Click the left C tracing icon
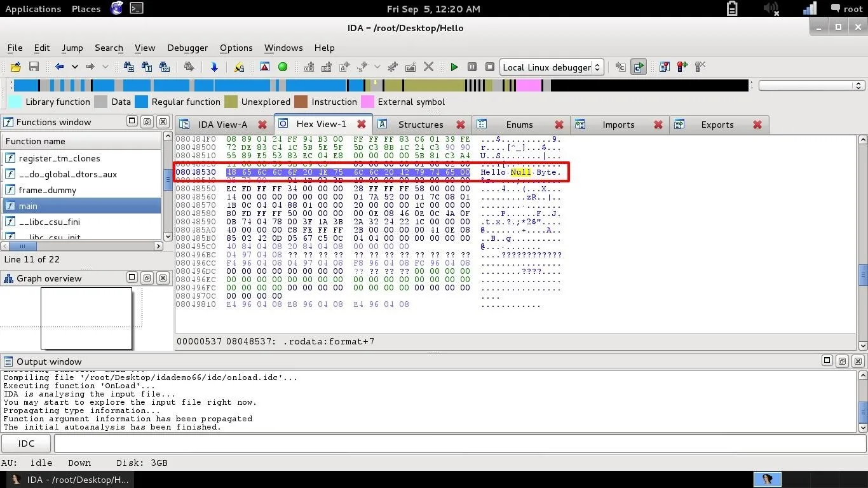Image resolution: width=868 pixels, height=488 pixels. coord(621,67)
